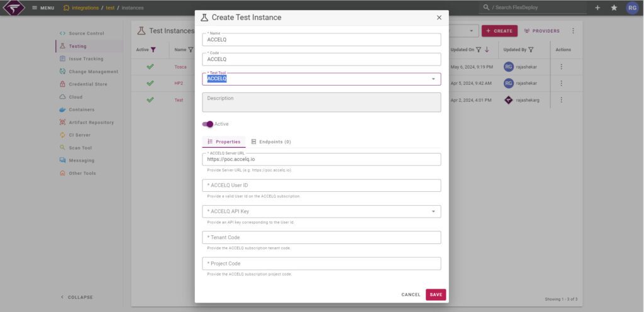This screenshot has height=312, width=644.
Task: Click the Other Tools icon
Action: tap(62, 173)
